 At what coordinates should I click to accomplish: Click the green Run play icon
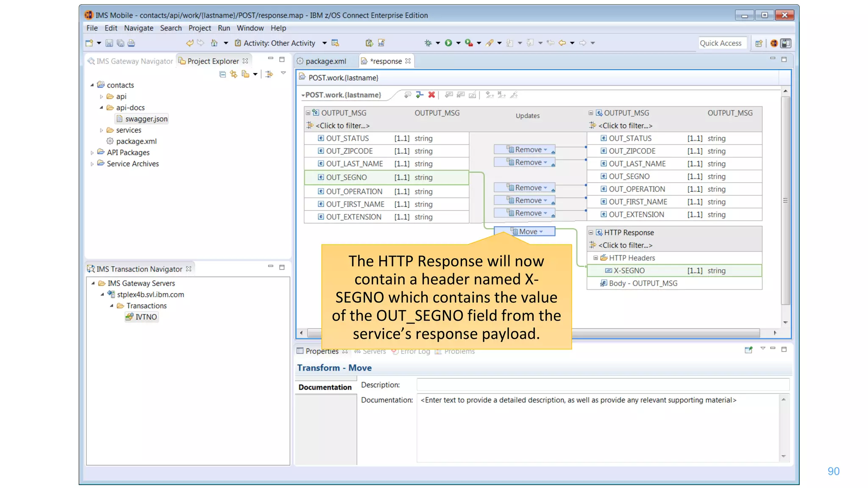(448, 43)
